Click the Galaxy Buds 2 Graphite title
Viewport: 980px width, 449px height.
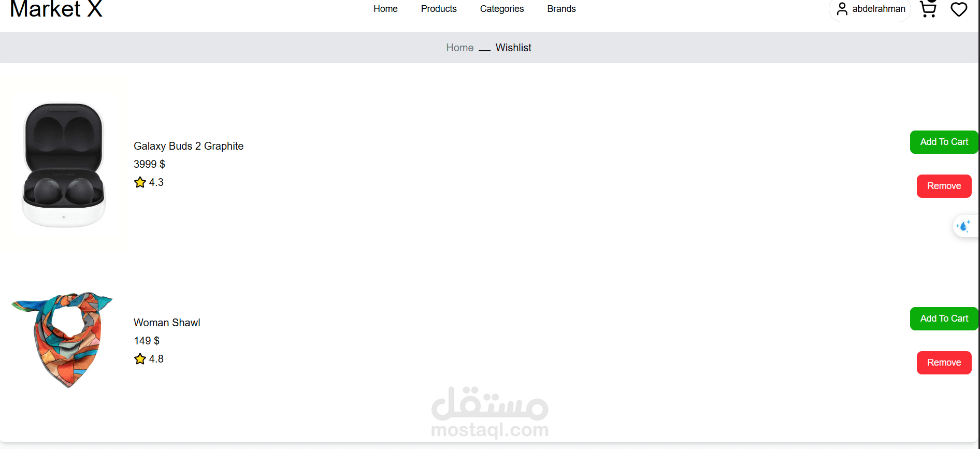click(189, 146)
